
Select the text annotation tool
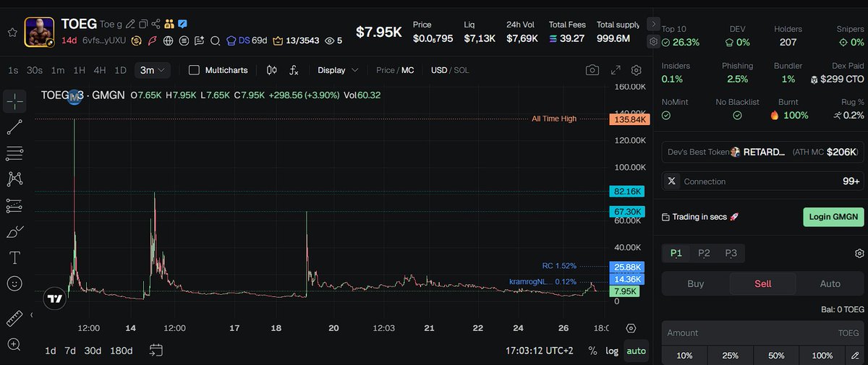click(x=14, y=258)
